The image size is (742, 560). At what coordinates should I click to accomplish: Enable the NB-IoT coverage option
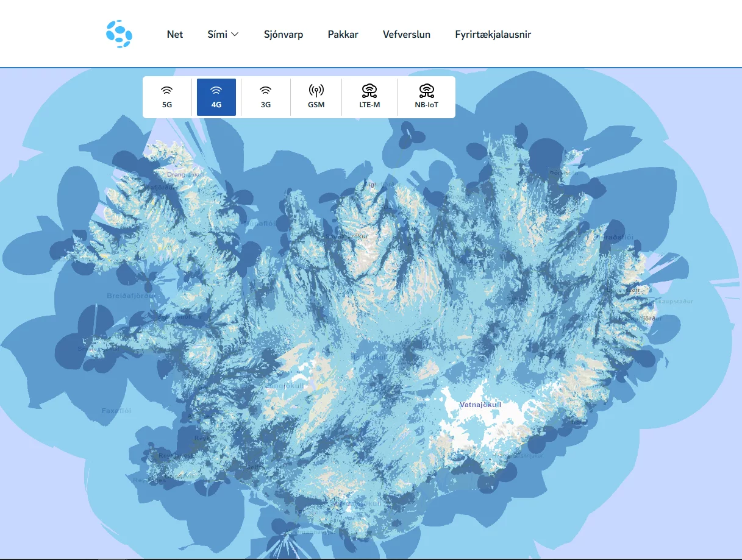coord(426,96)
